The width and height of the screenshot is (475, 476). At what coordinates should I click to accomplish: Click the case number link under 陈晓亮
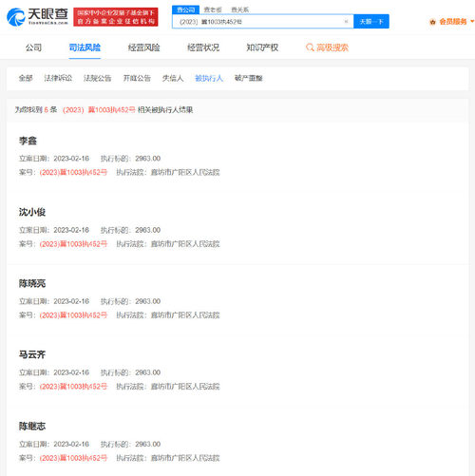coord(73,315)
